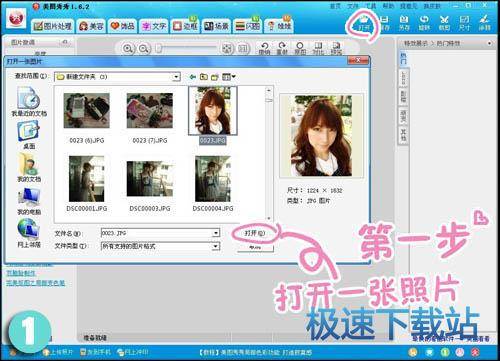Image resolution: width=500 pixels, height=361 pixels.
Task: Click the zoom in magnifier icon
Action: [x=128, y=49]
